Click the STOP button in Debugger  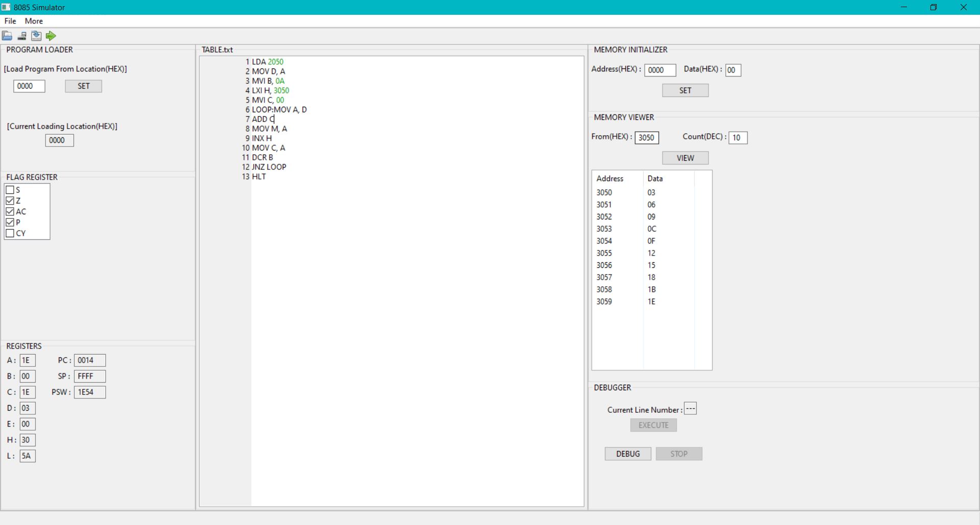679,454
